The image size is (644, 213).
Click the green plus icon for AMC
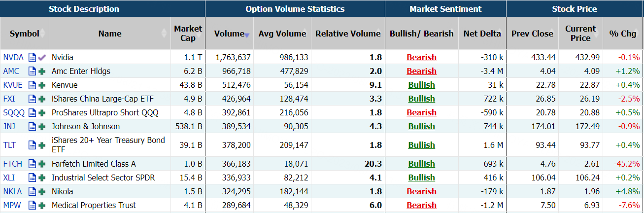pyautogui.click(x=42, y=71)
